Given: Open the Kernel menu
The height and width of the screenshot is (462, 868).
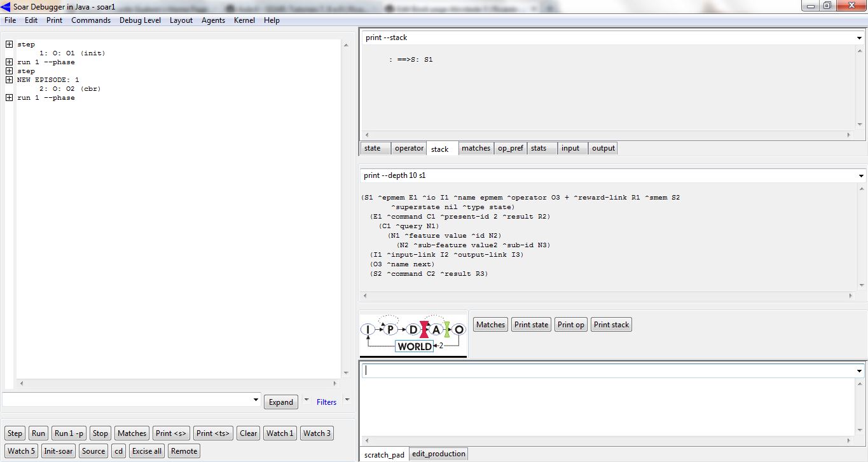Looking at the screenshot, I should coord(244,20).
